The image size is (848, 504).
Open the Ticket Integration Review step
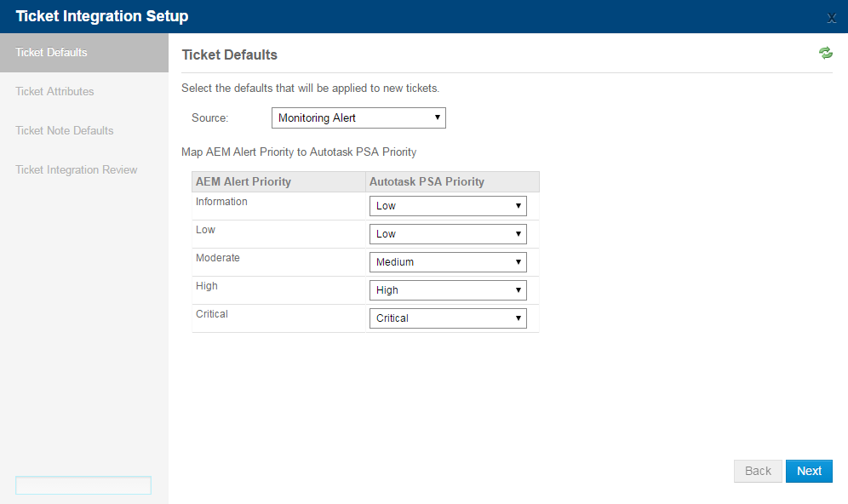pos(77,169)
